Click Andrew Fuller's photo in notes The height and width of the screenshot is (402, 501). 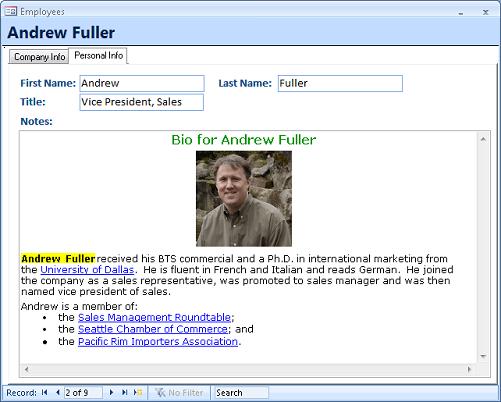click(x=244, y=199)
